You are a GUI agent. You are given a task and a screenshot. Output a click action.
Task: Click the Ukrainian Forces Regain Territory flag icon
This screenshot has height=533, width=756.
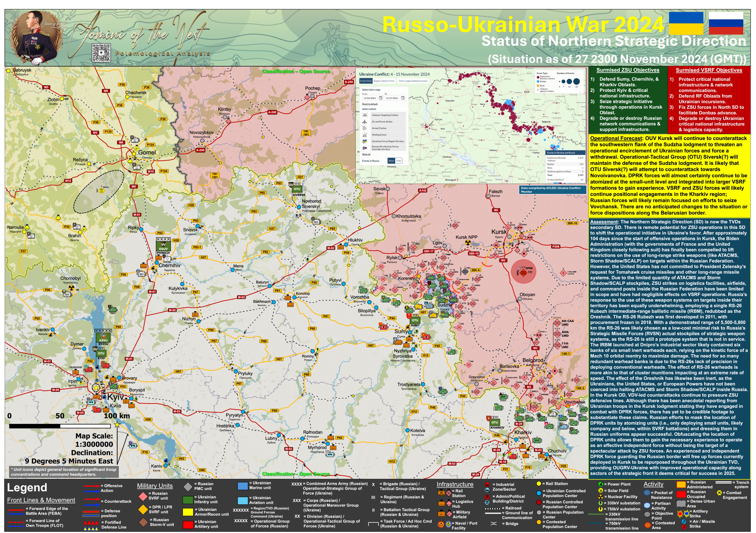pos(365,142)
